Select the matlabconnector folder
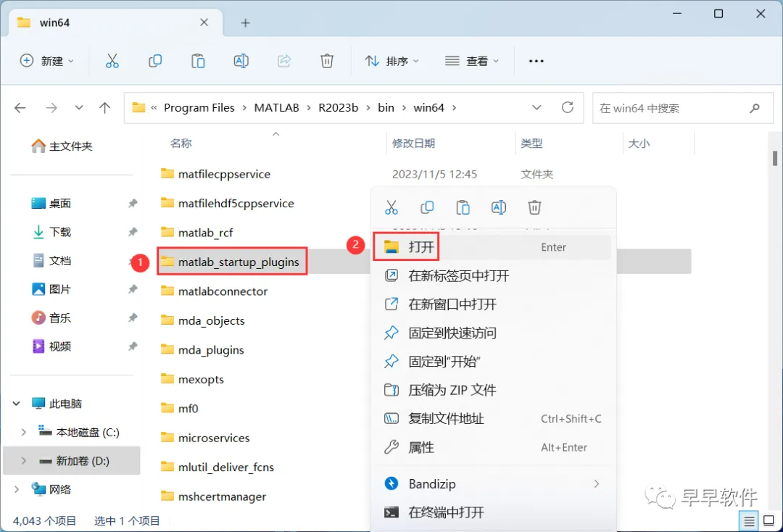783x532 pixels. [x=214, y=291]
